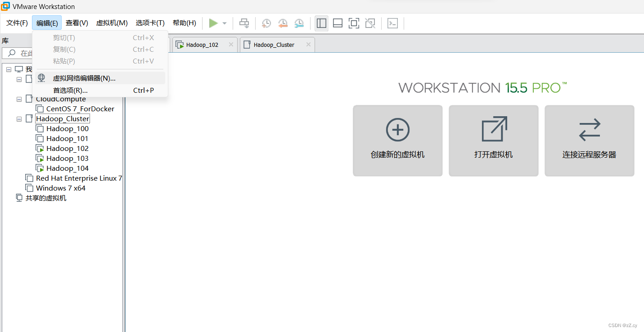Screen dimensions: 644x332
Task: Select Red Hat Enterprise Linux 7 VM
Action: click(x=79, y=178)
